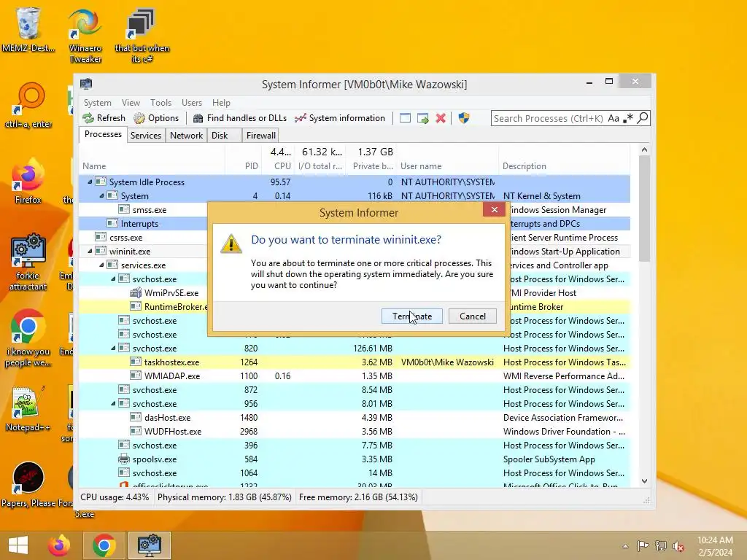Click Chrome in the taskbar

pos(104,545)
